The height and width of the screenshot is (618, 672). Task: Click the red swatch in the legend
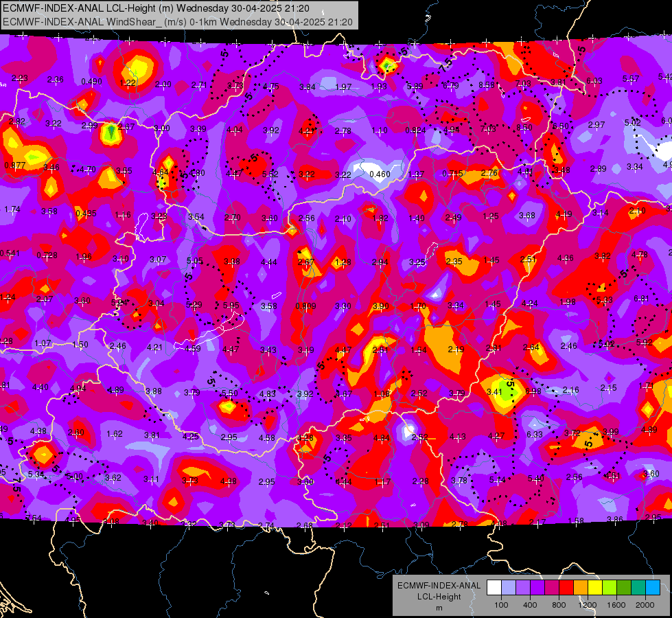tap(566, 588)
